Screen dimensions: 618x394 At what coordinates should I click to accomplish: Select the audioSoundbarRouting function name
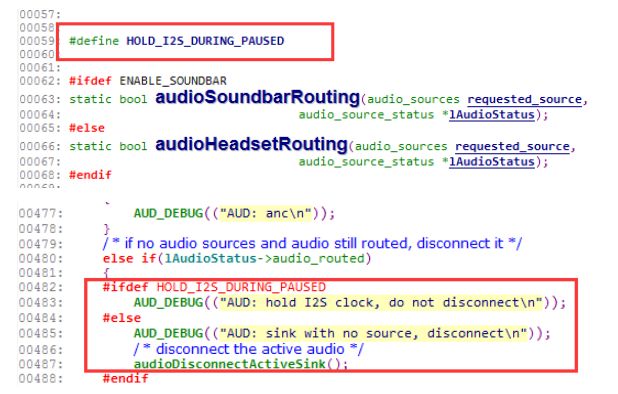click(257, 97)
